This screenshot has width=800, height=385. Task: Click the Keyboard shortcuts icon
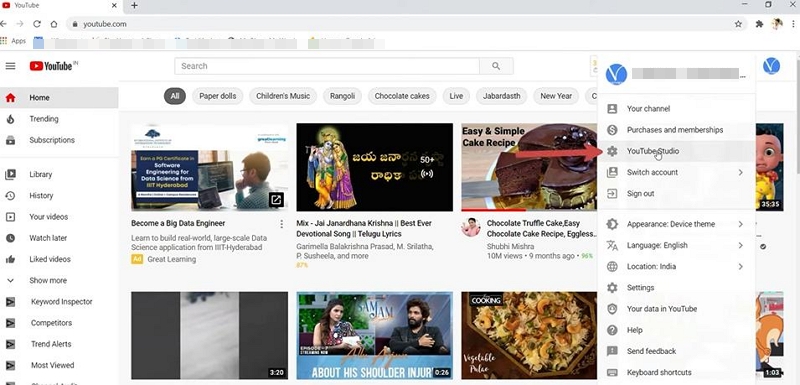coord(612,373)
